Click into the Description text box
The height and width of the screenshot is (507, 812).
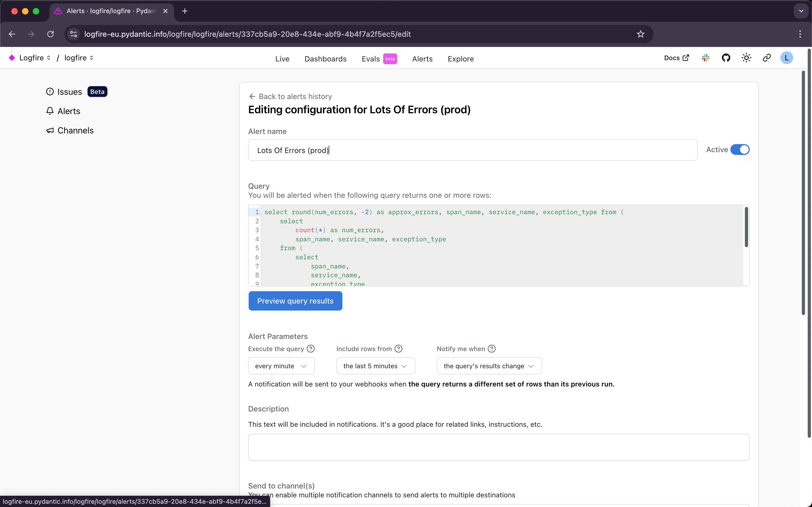(x=498, y=447)
